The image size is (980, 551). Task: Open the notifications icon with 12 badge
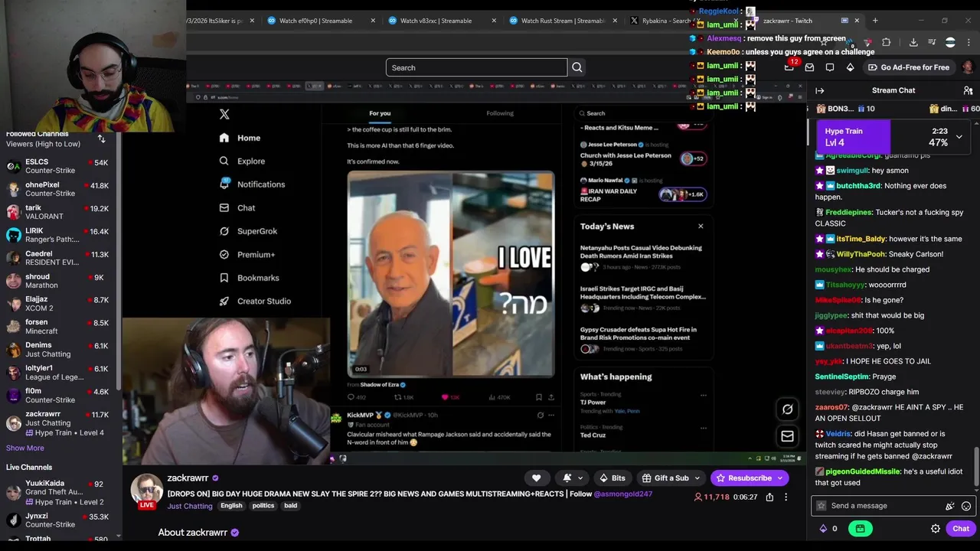[x=789, y=67]
